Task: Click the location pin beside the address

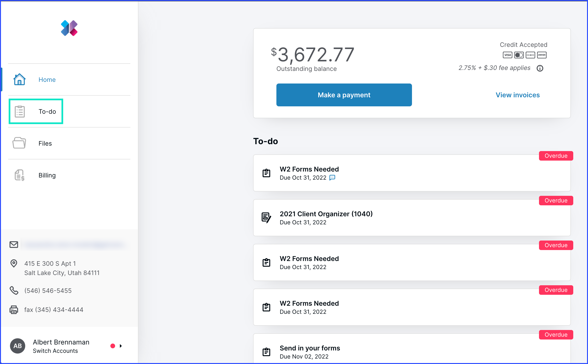Action: point(14,264)
